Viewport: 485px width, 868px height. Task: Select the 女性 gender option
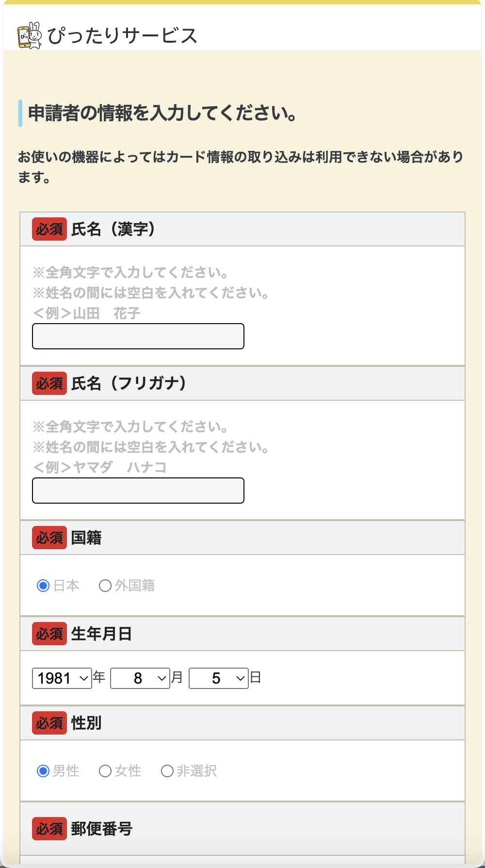tap(105, 770)
